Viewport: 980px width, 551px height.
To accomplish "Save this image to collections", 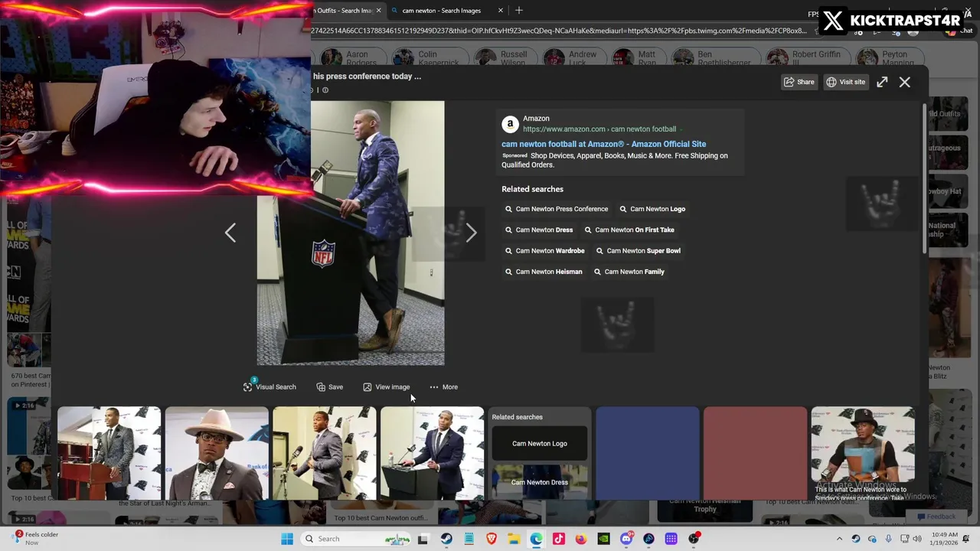I will (x=330, y=387).
